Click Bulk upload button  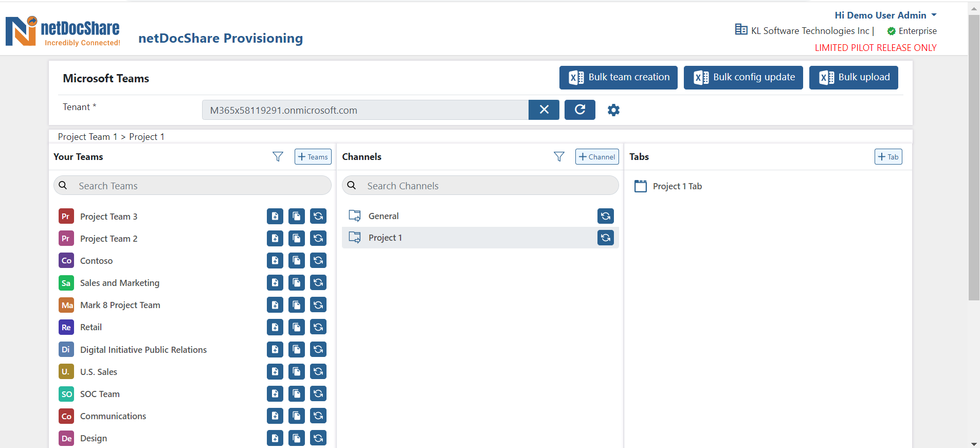pyautogui.click(x=854, y=78)
